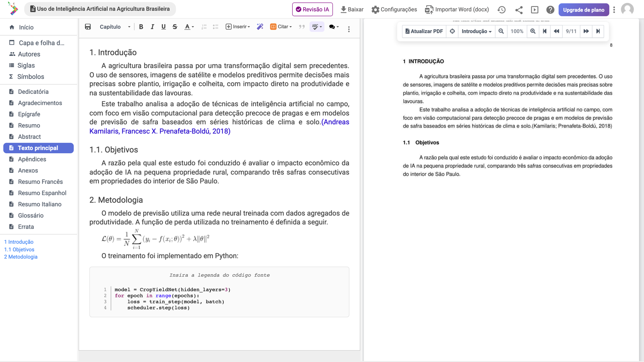Open Resumo Espanhol section
This screenshot has height=362, width=644.
point(42,193)
